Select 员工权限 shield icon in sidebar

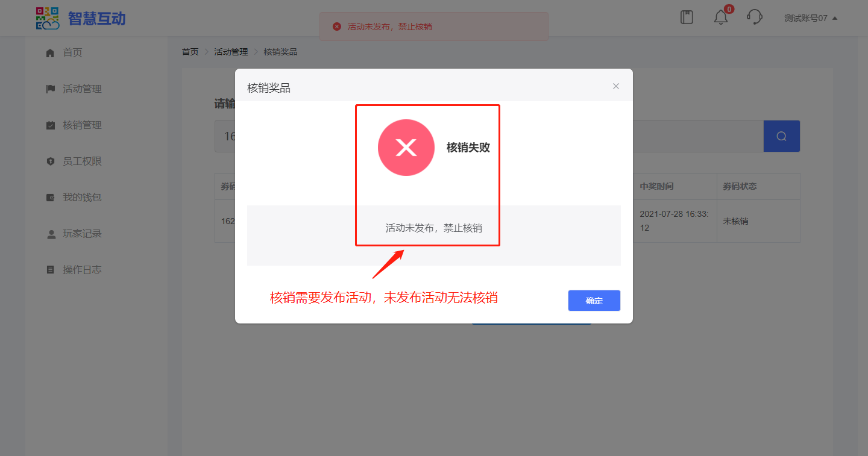coord(51,161)
